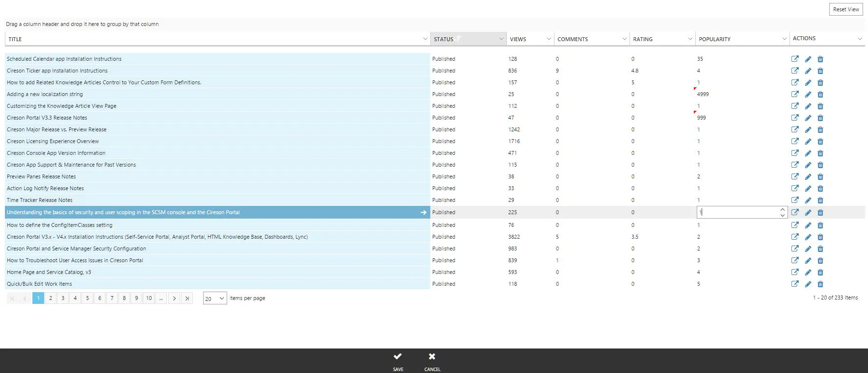The width and height of the screenshot is (868, 373).
Task: Select Cireson Licensing Experience Overview title
Action: [x=53, y=141]
